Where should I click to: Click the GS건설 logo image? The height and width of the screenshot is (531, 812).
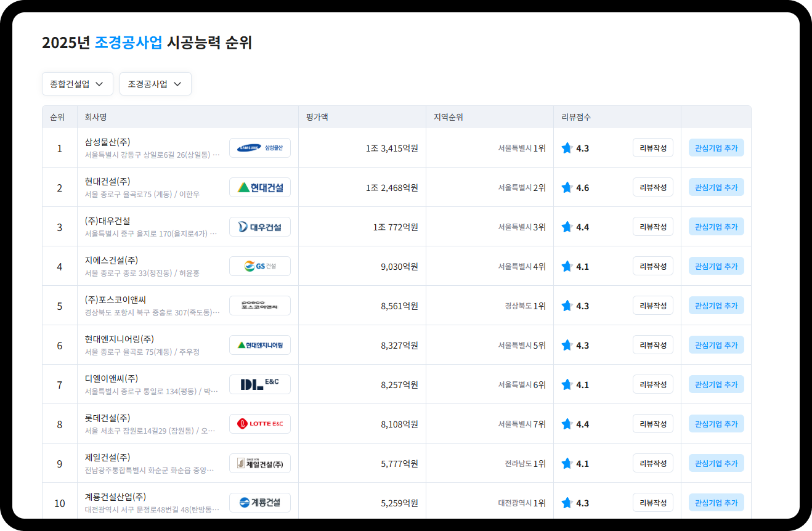click(259, 266)
